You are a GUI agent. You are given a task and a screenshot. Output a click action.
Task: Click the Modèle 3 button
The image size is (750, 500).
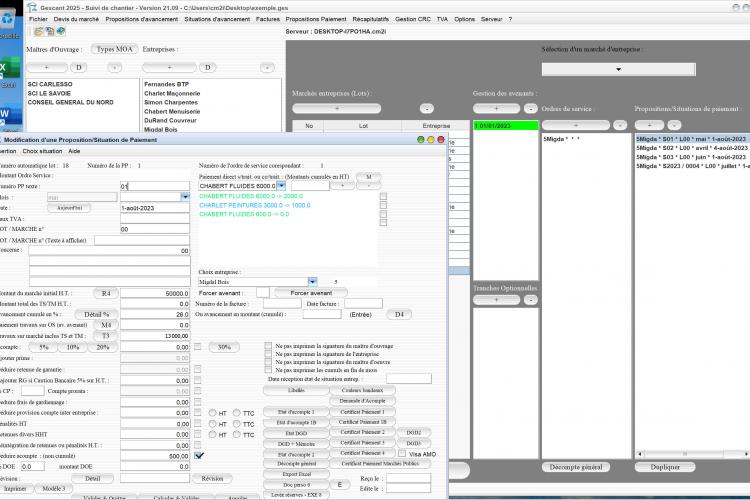pos(54,489)
